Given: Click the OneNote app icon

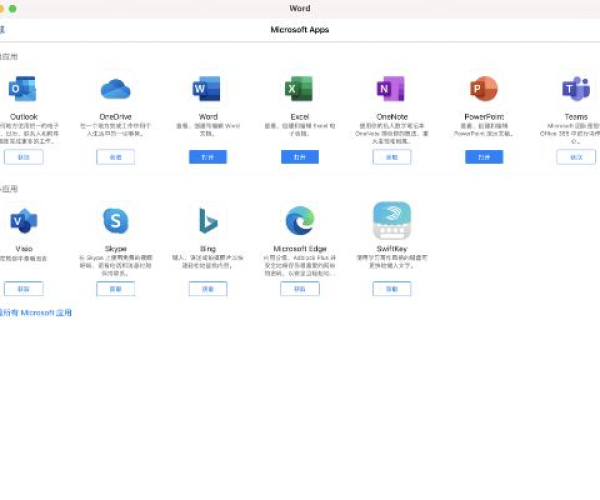Looking at the screenshot, I should pos(391,88).
